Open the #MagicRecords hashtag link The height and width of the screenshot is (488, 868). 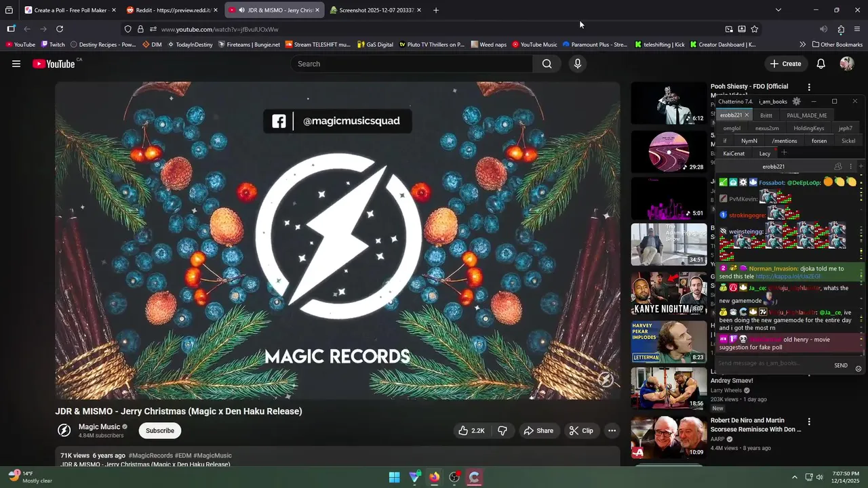(x=151, y=455)
